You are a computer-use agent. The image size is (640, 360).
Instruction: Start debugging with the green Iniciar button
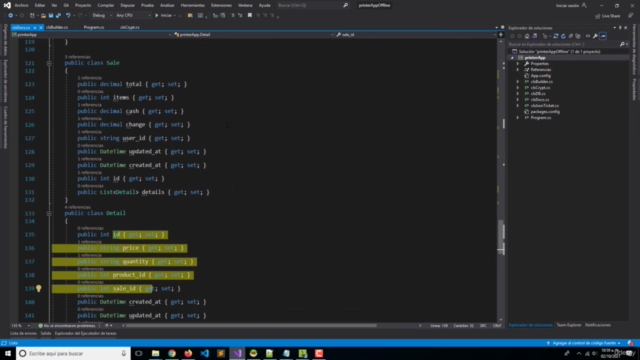163,16
